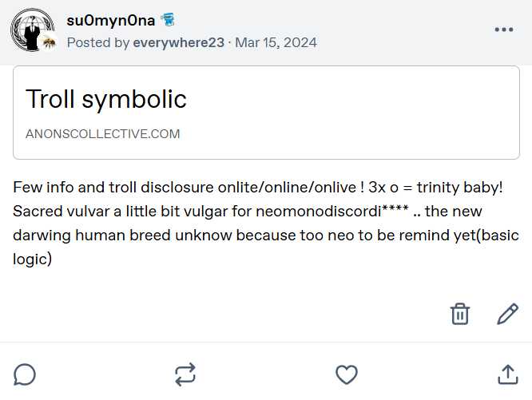The image size is (532, 400).
Task: Click the small bee avatar badge
Action: pos(50,42)
